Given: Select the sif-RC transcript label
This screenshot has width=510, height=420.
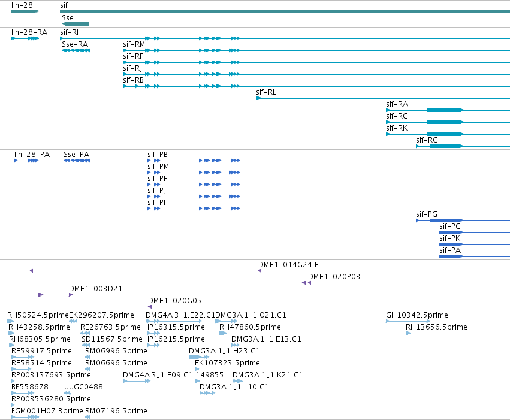Looking at the screenshot, I should coord(397,116).
